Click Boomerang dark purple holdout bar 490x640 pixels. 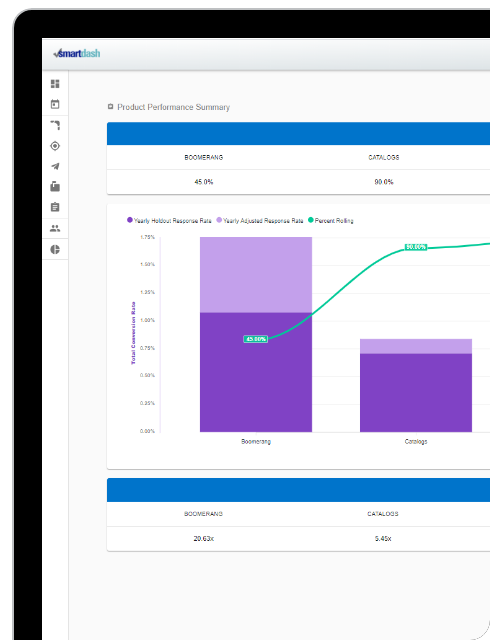[x=256, y=372]
